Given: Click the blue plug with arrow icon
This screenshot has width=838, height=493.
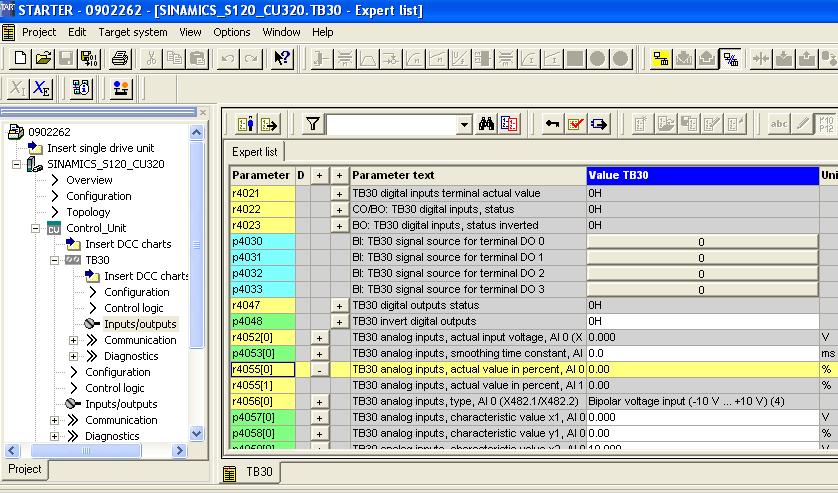Looking at the screenshot, I should (599, 125).
